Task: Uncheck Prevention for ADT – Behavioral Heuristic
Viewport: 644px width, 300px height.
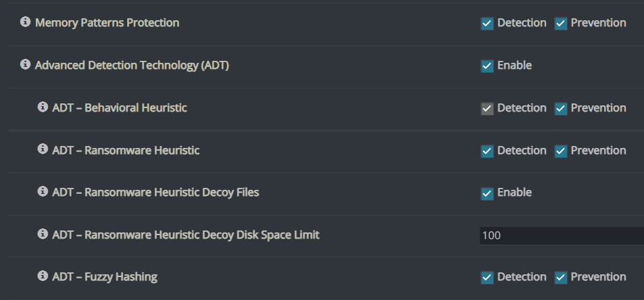Action: 561,109
